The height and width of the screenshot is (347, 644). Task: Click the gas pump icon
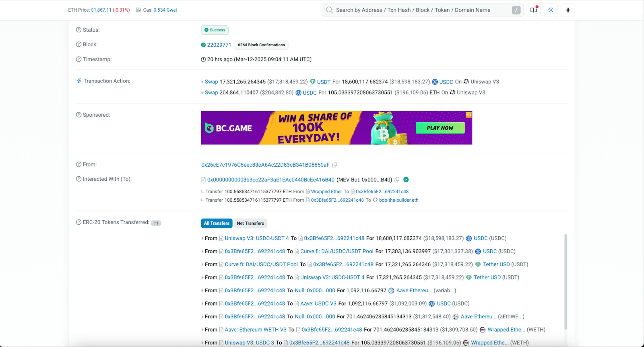pos(138,10)
